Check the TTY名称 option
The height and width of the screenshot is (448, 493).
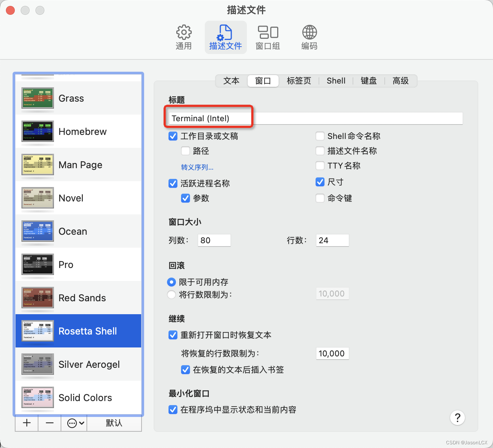pyautogui.click(x=320, y=166)
